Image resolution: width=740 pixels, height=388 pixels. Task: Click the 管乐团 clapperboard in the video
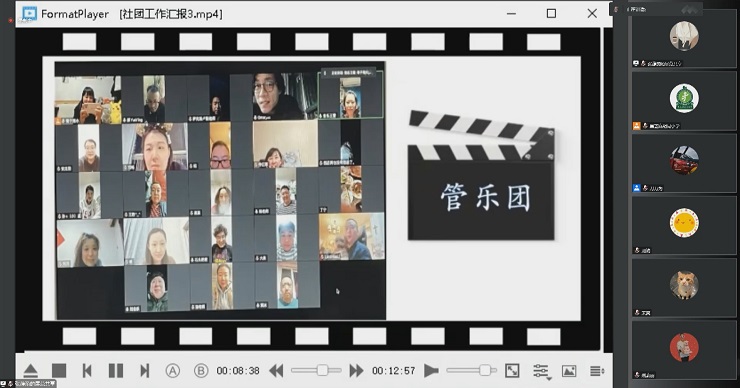[481, 176]
